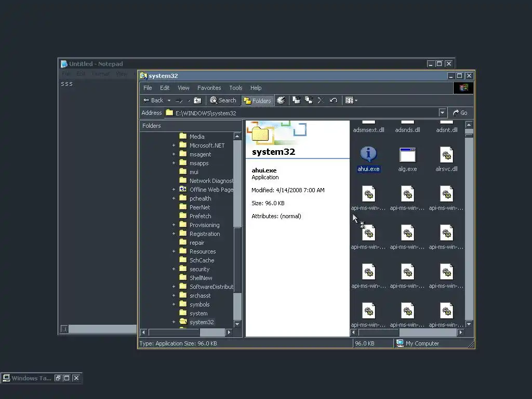Click folder tree scrollbar up arrow
This screenshot has height=399, width=532.
point(237,137)
